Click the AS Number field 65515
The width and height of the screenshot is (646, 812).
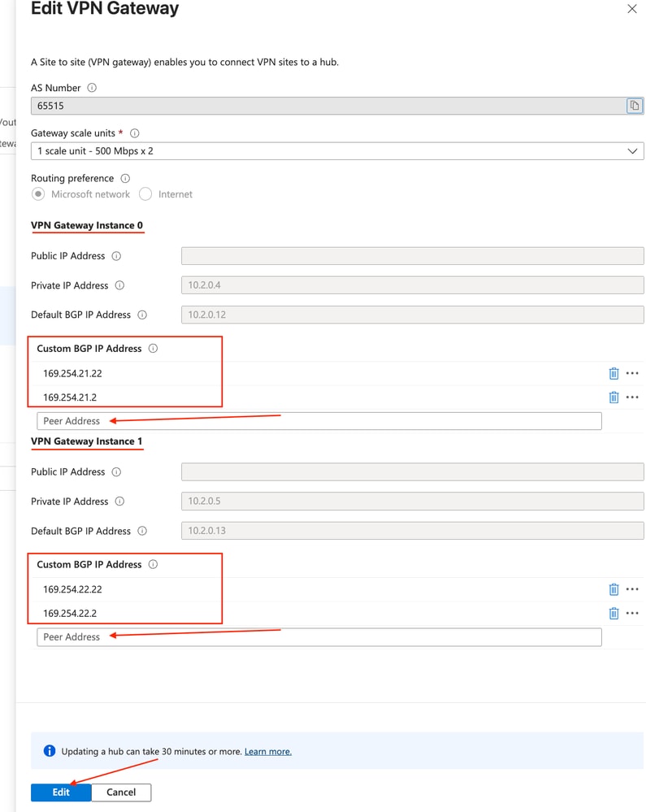click(x=328, y=106)
